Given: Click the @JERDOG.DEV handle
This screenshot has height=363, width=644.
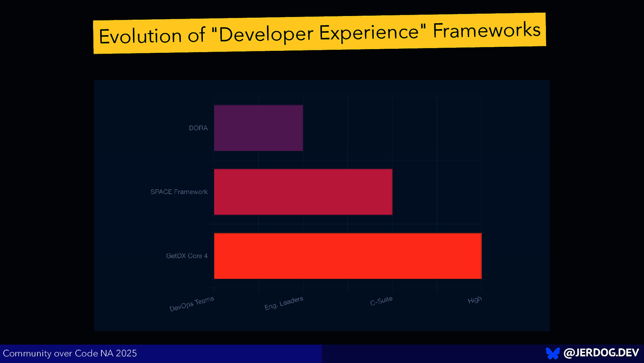Looking at the screenshot, I should [x=601, y=353].
